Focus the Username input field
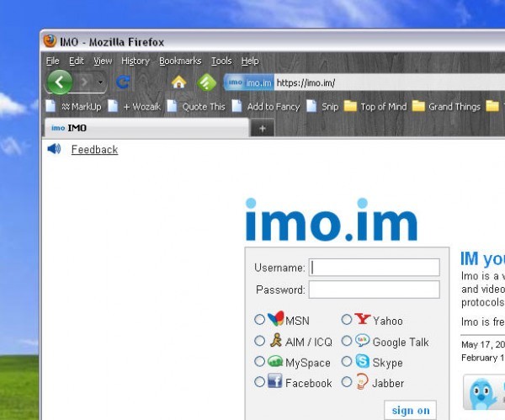Image resolution: width=505 pixels, height=420 pixels. coord(375,268)
